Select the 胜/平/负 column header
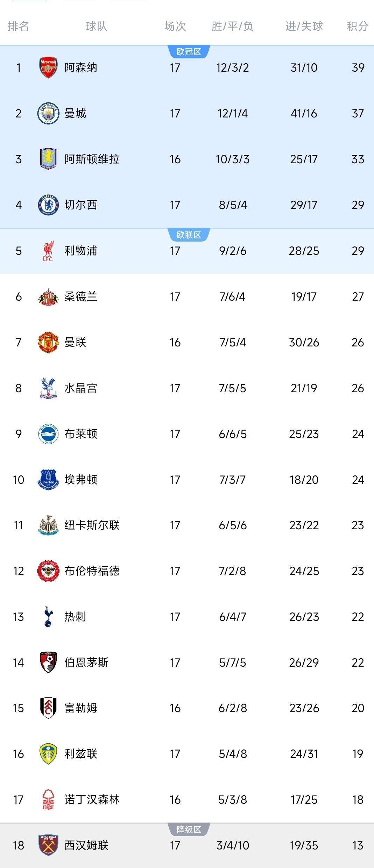Viewport: 374px width, 868px height. pyautogui.click(x=232, y=26)
